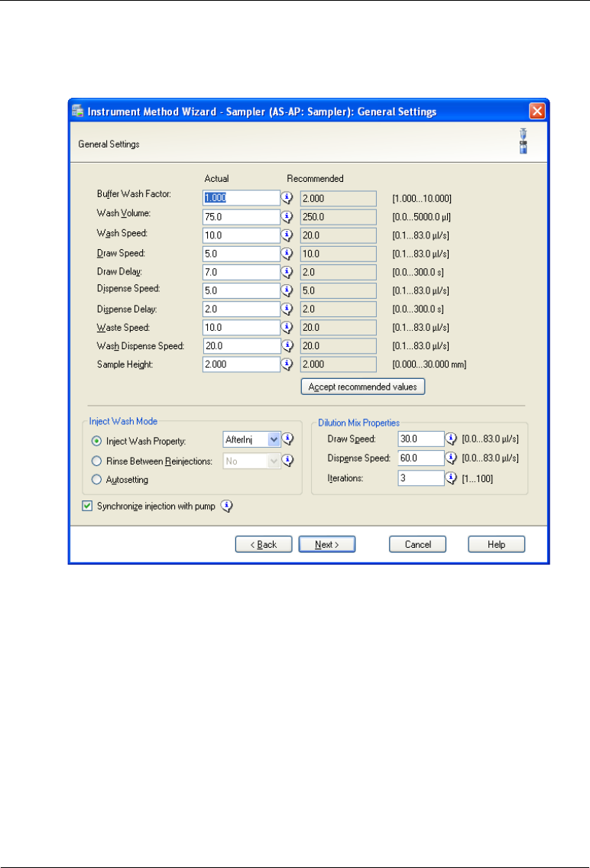Click info icon beside Waste Speed
Screen dimensions: 590x868
pyautogui.click(x=287, y=327)
